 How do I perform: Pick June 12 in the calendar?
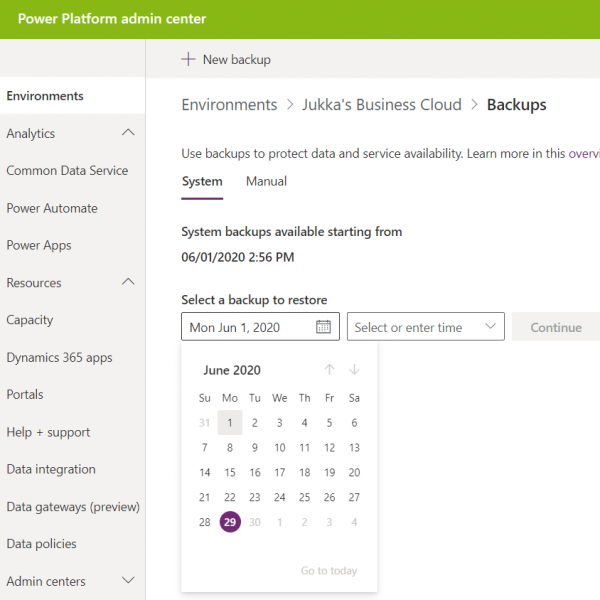(329, 447)
